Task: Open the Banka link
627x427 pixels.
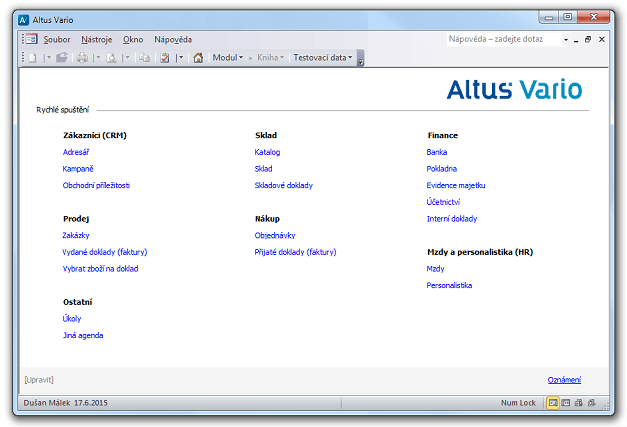Action: [x=437, y=152]
